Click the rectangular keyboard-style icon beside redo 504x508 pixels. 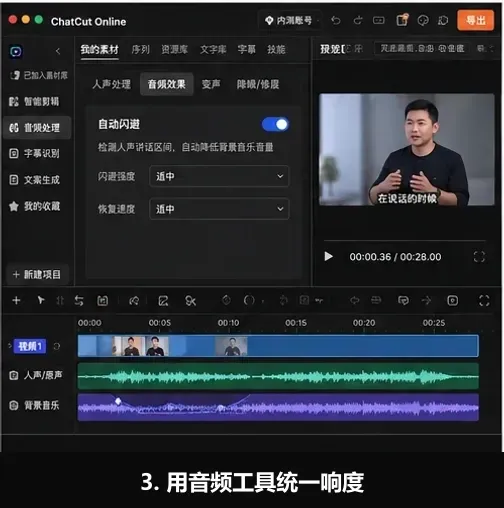coord(378,21)
